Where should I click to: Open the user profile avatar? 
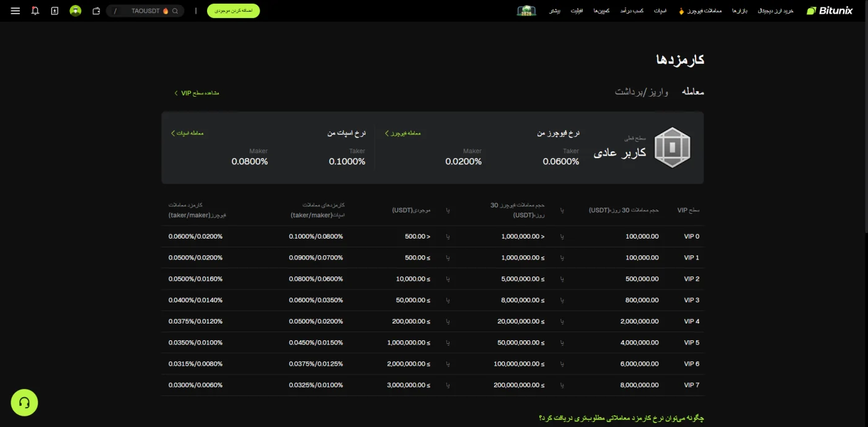tap(76, 11)
